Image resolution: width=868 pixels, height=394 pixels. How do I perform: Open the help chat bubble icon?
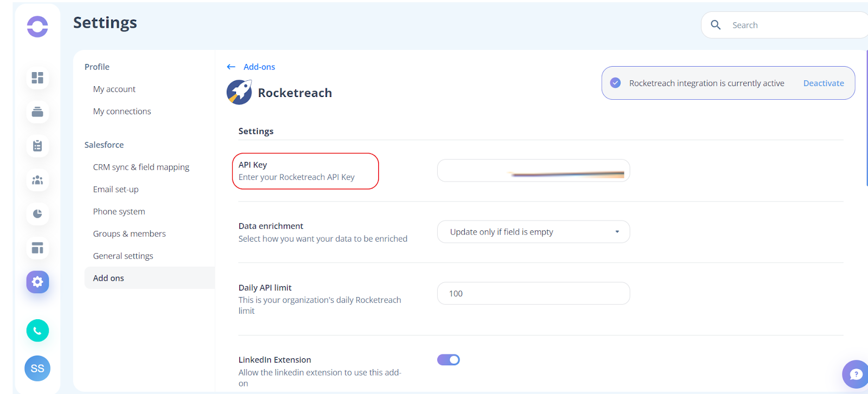point(856,374)
